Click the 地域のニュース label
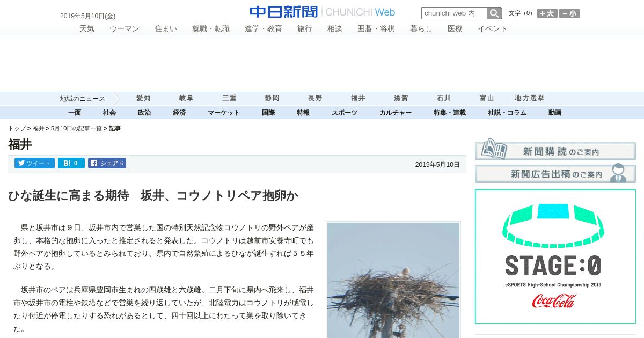Image resolution: width=644 pixels, height=338 pixels. (x=83, y=99)
